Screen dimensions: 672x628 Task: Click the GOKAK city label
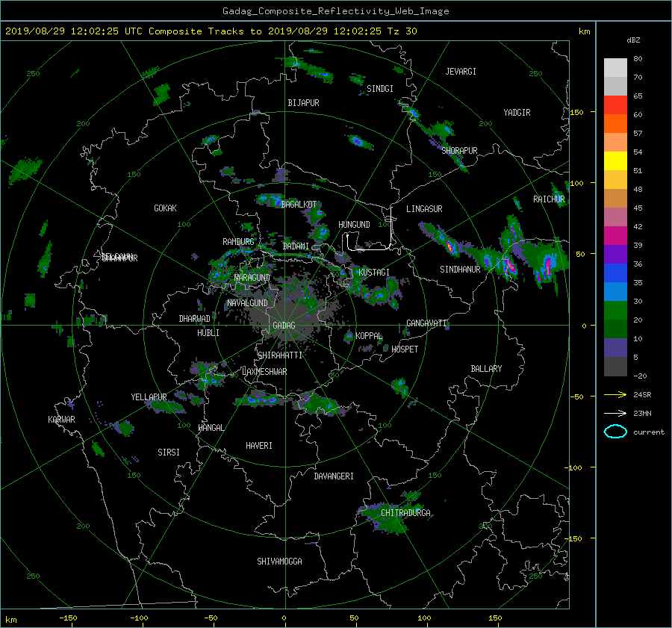click(165, 208)
